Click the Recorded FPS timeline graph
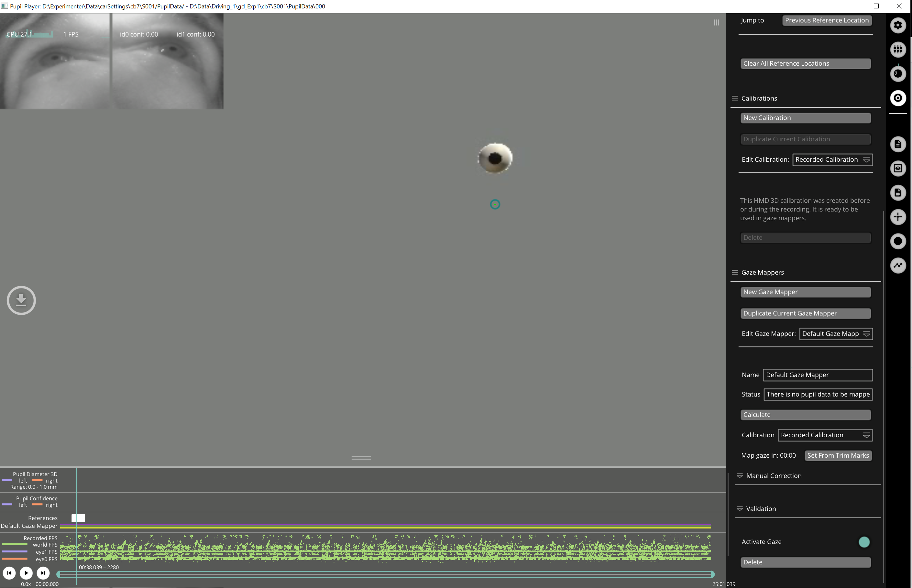Image resolution: width=912 pixels, height=588 pixels. 385,548
